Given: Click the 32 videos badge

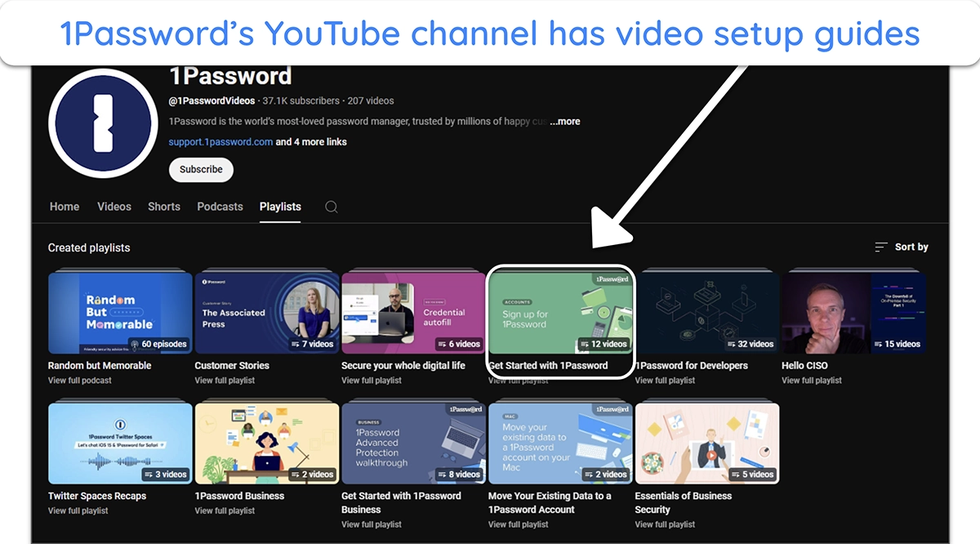Looking at the screenshot, I should [749, 344].
